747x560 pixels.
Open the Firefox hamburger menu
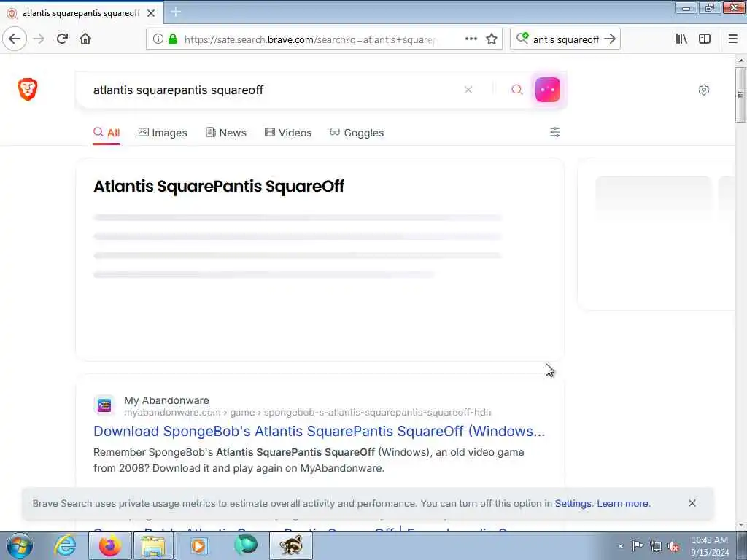733,39
